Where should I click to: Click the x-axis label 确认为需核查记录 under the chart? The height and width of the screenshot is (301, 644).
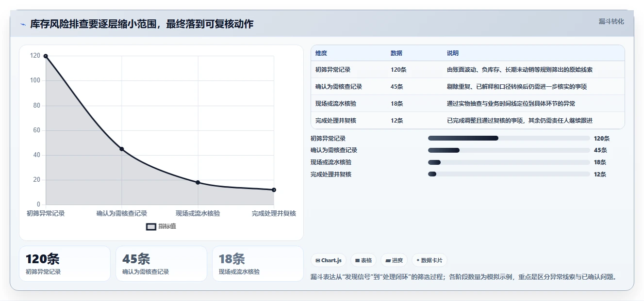click(x=122, y=213)
